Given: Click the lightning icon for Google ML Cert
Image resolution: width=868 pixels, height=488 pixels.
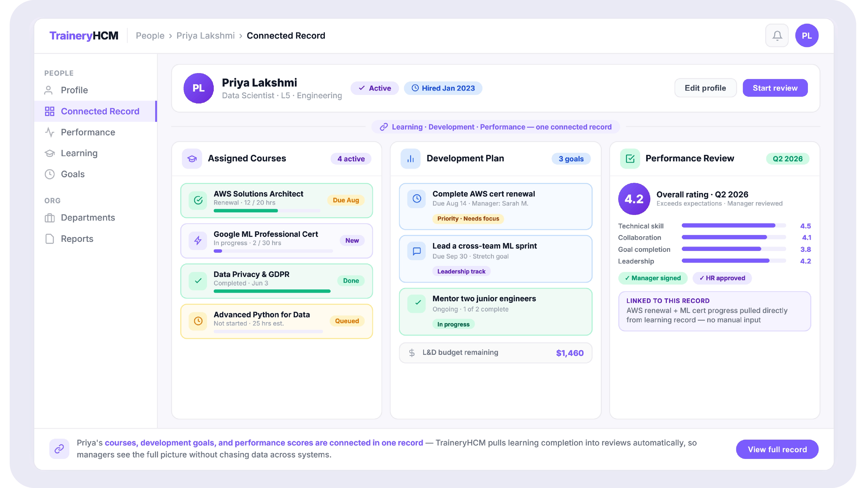Looking at the screenshot, I should click(x=198, y=241).
